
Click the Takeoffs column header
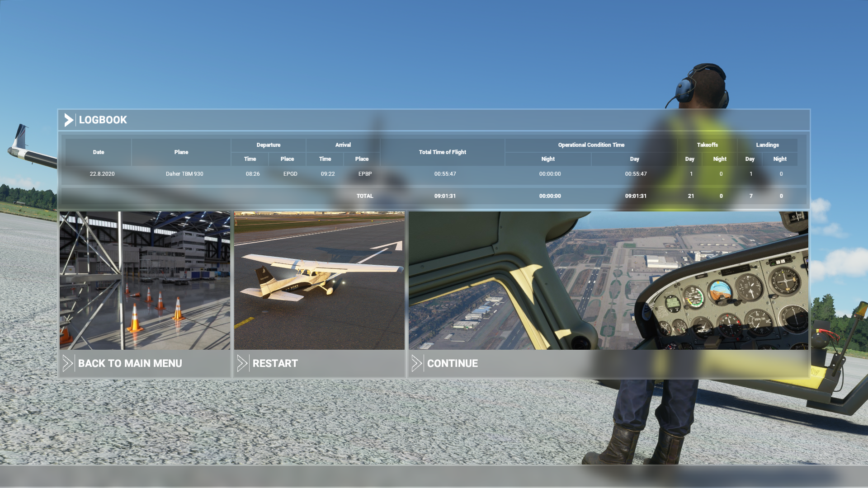click(x=707, y=145)
